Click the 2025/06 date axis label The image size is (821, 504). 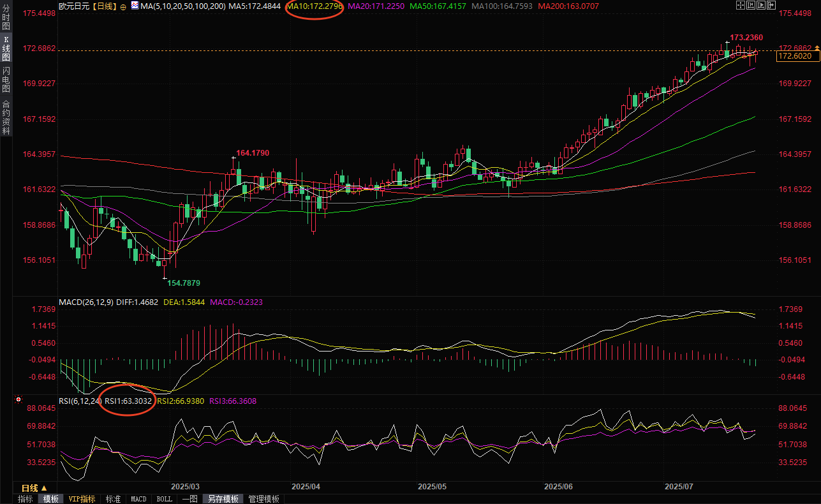[558, 486]
